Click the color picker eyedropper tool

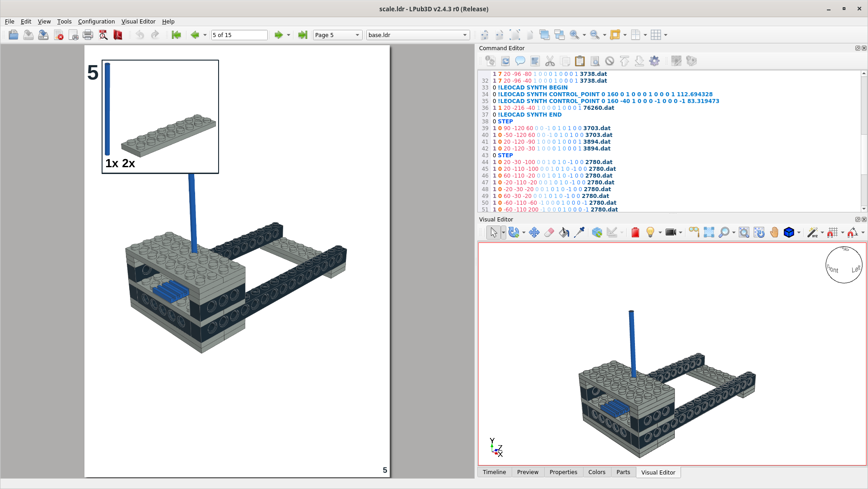[x=579, y=232]
